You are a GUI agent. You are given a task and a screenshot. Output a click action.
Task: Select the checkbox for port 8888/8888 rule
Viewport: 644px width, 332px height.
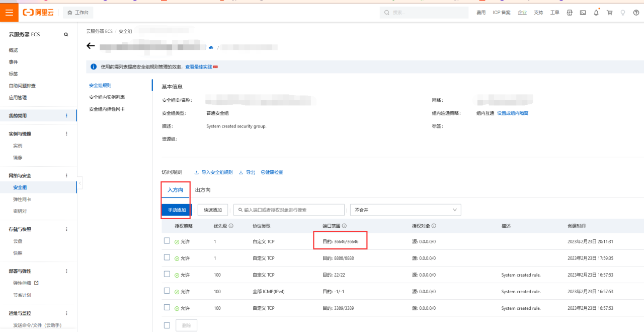point(167,258)
